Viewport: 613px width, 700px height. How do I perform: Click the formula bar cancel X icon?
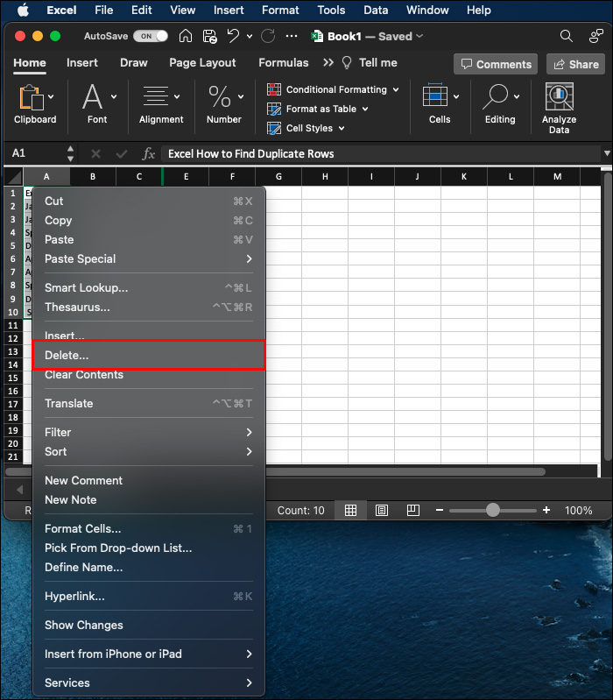pos(95,154)
